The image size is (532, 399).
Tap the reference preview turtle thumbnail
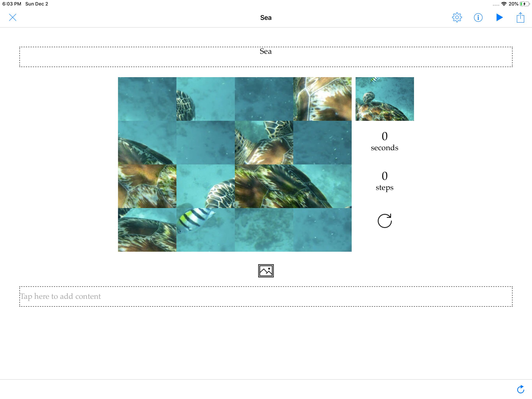click(x=384, y=99)
